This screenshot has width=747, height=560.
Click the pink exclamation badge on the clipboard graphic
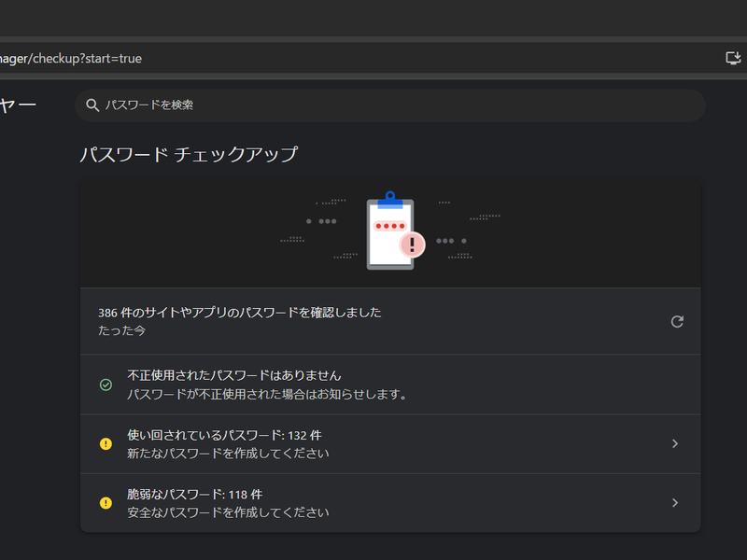coord(412,244)
